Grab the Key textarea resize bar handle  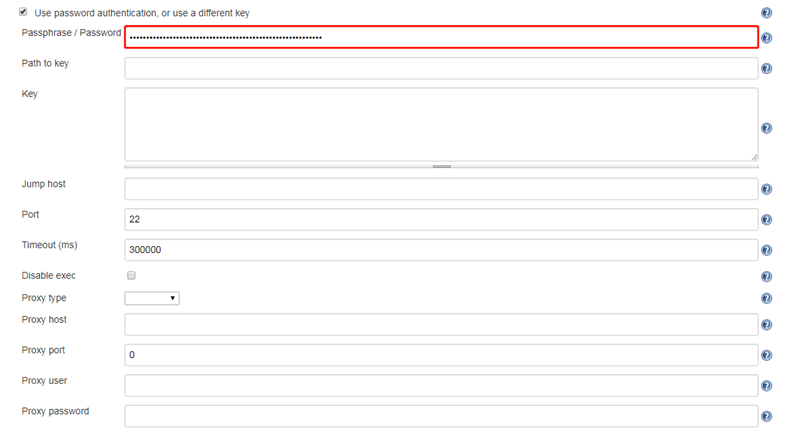click(x=441, y=166)
